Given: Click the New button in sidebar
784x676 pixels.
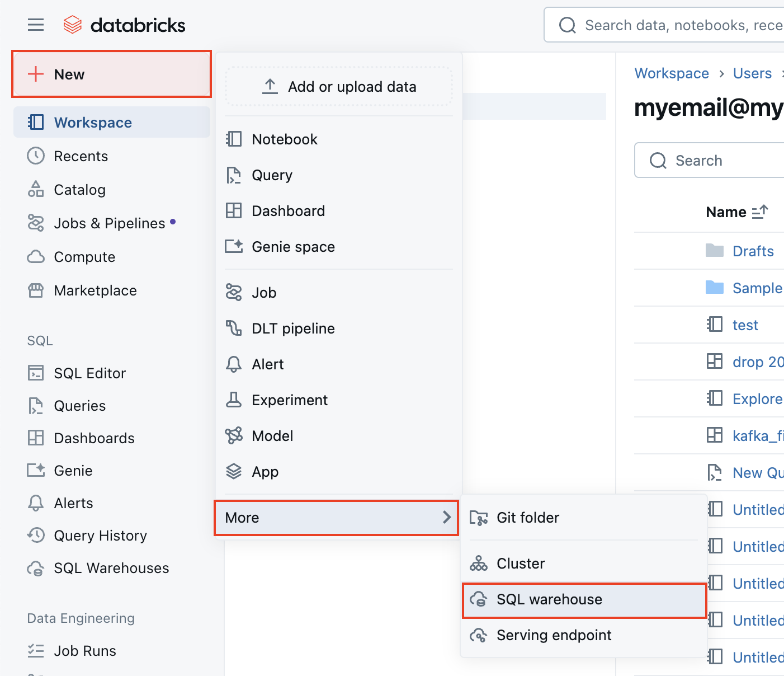Looking at the screenshot, I should coord(111,74).
